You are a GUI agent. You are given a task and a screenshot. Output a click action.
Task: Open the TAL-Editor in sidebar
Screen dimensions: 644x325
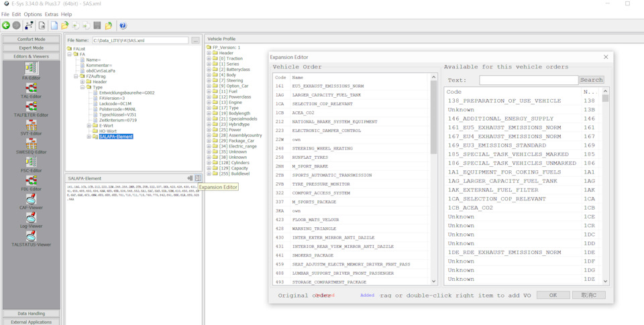[32, 90]
